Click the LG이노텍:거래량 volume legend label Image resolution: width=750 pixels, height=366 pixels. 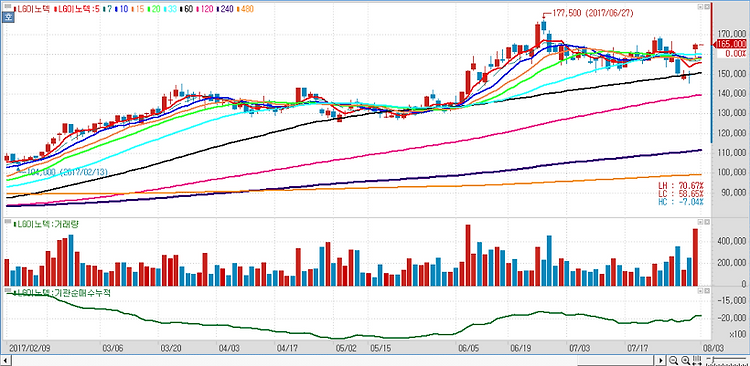(x=45, y=223)
